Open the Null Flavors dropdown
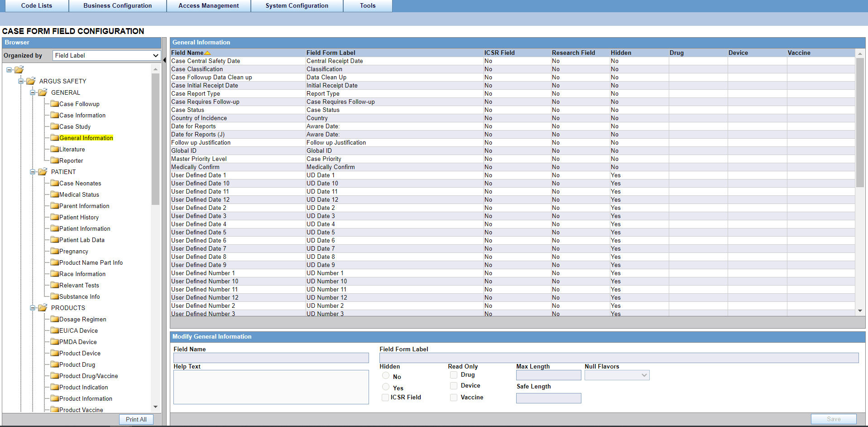The width and height of the screenshot is (868, 427). (617, 375)
